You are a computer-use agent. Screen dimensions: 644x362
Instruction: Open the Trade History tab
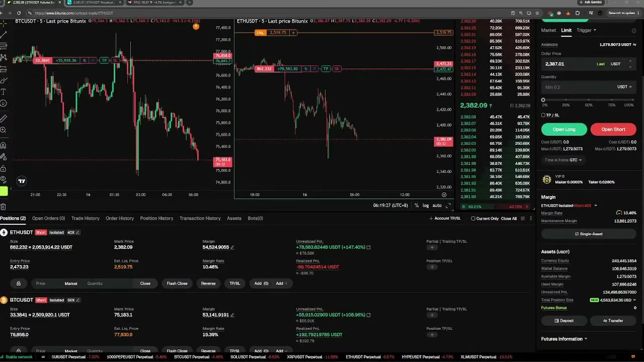pos(85,218)
